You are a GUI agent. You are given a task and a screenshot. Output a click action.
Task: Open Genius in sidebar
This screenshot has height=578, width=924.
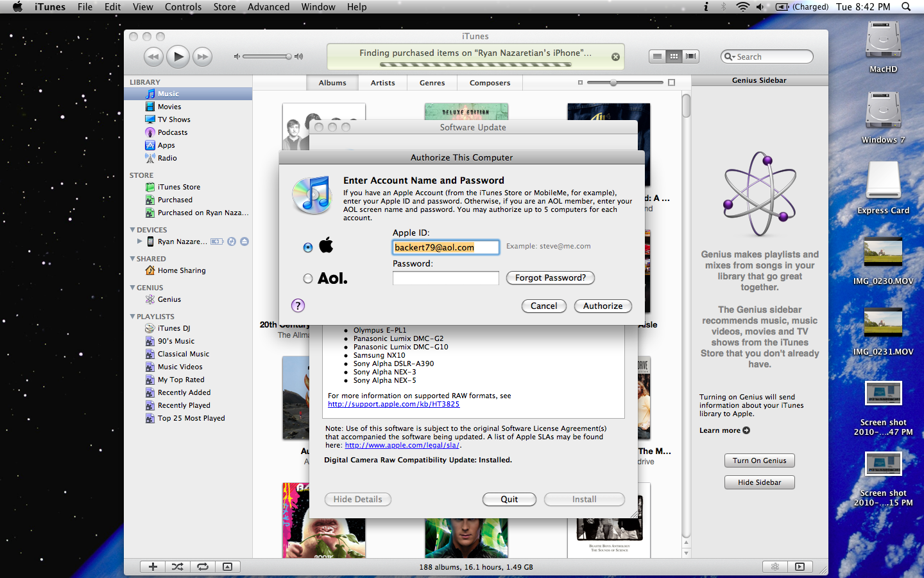[x=169, y=299]
